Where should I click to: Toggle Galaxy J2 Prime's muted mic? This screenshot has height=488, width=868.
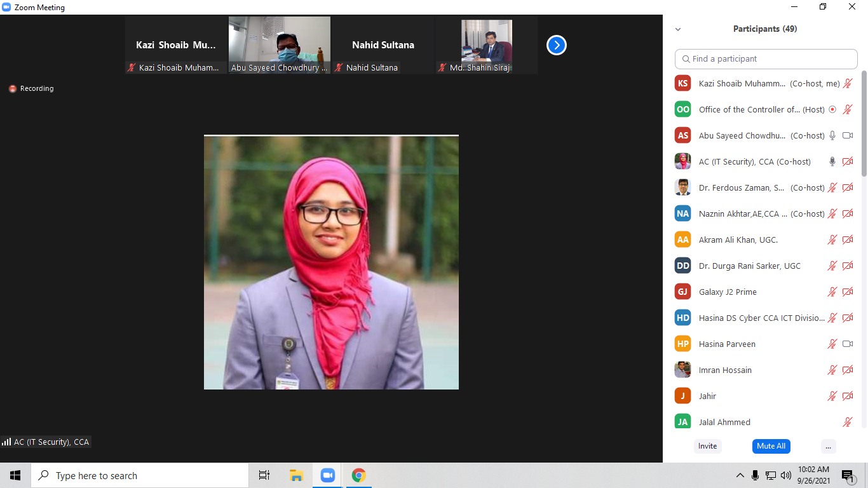click(x=832, y=292)
